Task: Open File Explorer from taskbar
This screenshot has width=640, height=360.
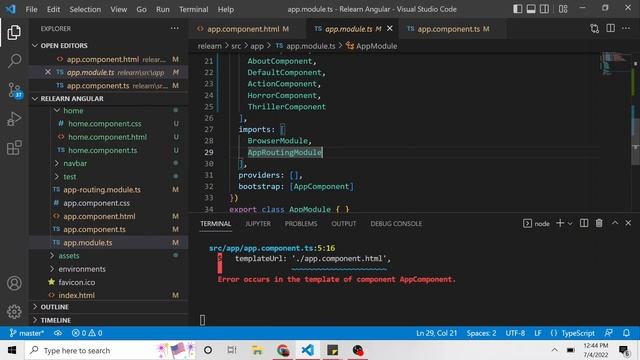Action: coord(257,350)
